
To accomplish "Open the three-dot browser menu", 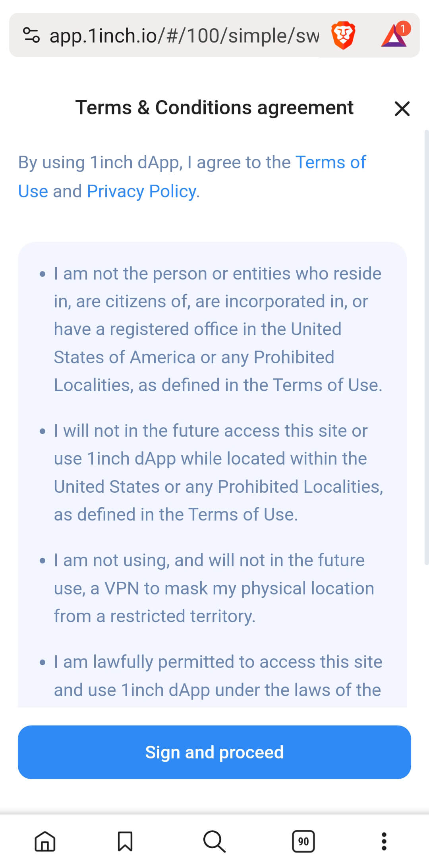I will pyautogui.click(x=384, y=841).
